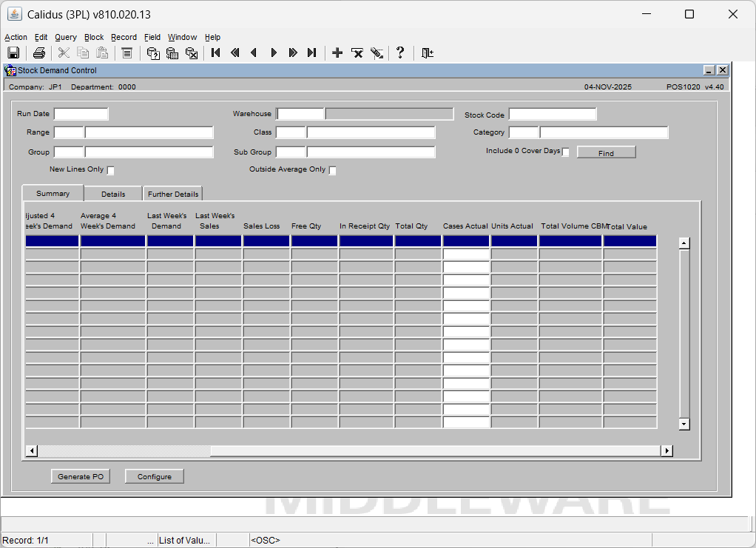
Task: Enable the New Lines Only checkbox
Action: pyautogui.click(x=111, y=171)
